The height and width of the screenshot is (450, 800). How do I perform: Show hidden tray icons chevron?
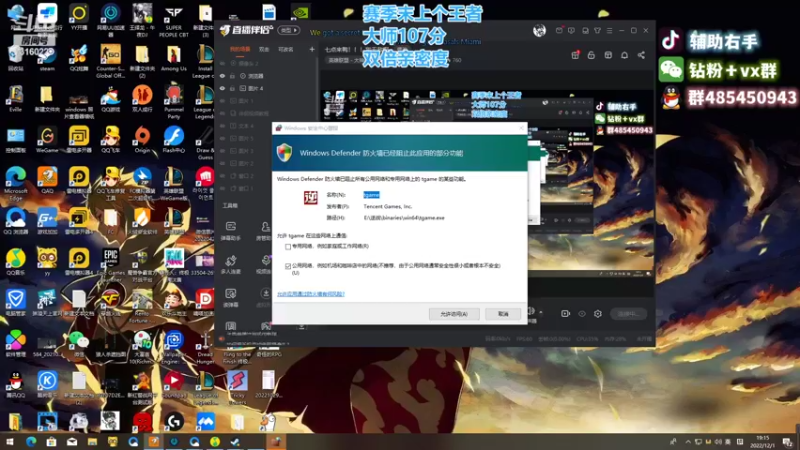click(687, 442)
